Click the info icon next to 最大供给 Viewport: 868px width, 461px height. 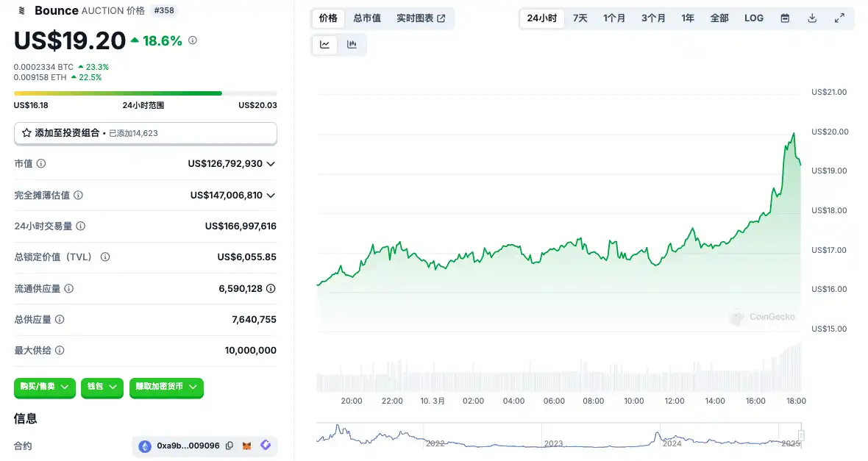[x=60, y=350]
